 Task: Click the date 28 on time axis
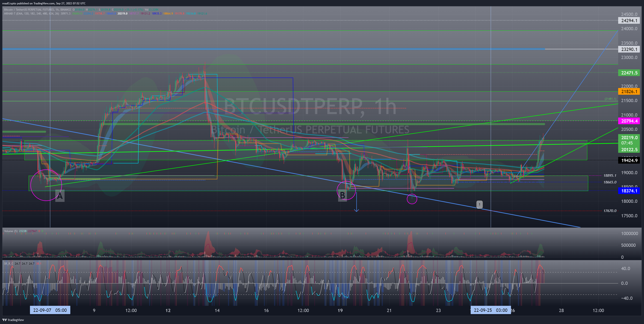tap(561, 310)
